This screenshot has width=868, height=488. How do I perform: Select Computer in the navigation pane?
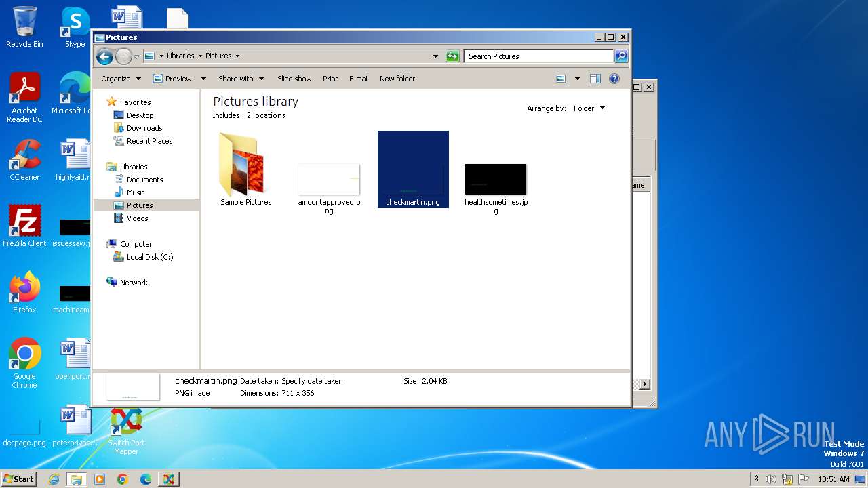pos(136,244)
